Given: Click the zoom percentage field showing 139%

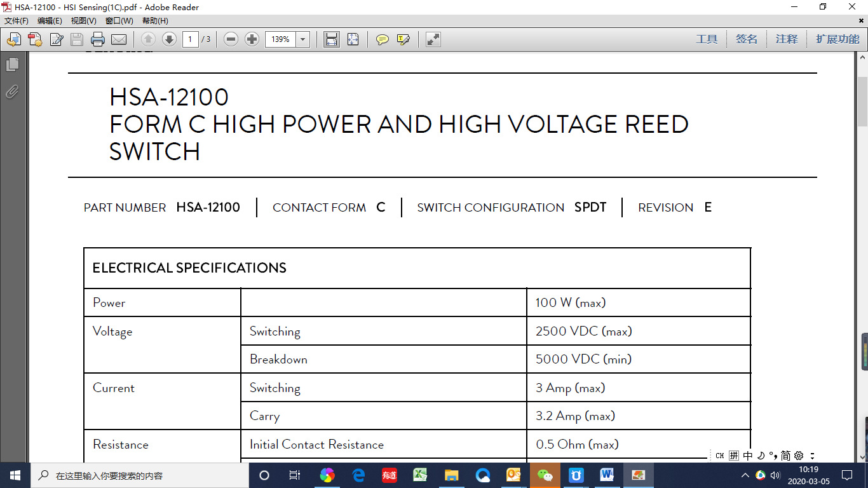Looking at the screenshot, I should [281, 39].
